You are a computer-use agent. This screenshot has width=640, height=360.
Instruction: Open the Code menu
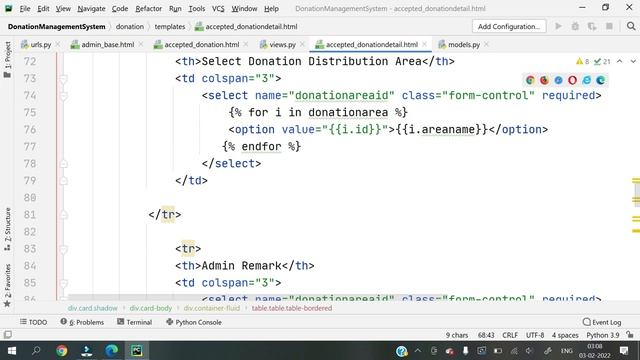(120, 8)
